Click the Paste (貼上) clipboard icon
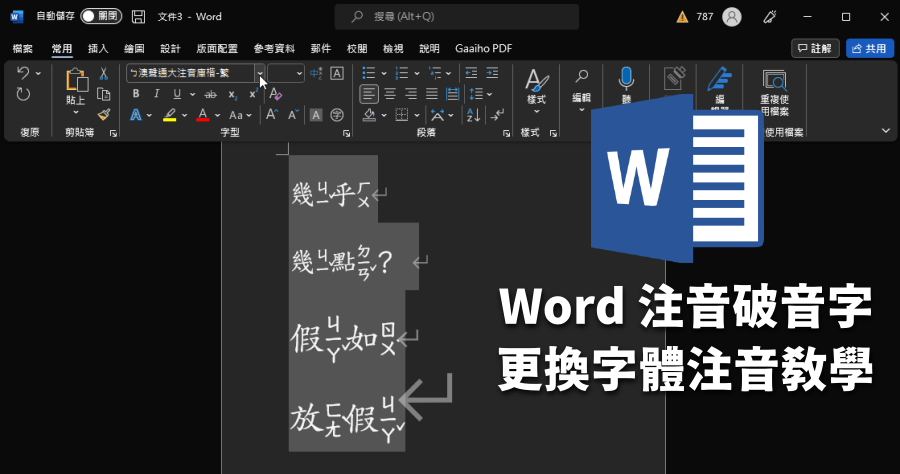 [76, 80]
